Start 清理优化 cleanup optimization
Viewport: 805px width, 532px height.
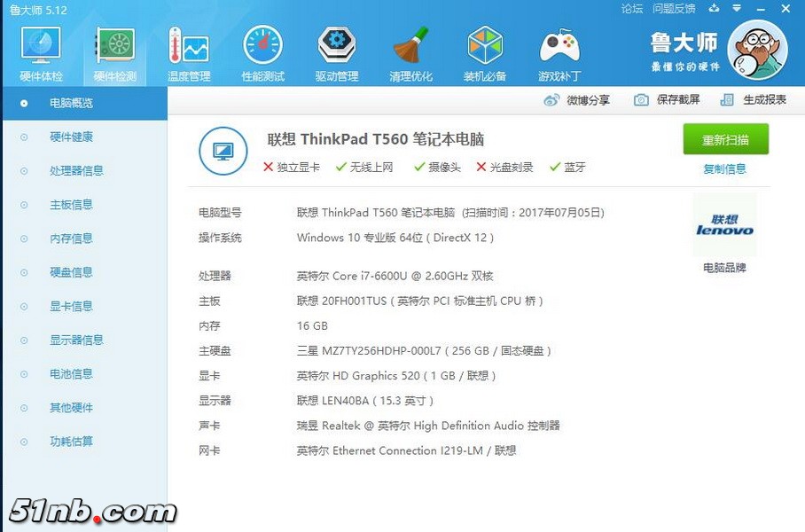[411, 51]
